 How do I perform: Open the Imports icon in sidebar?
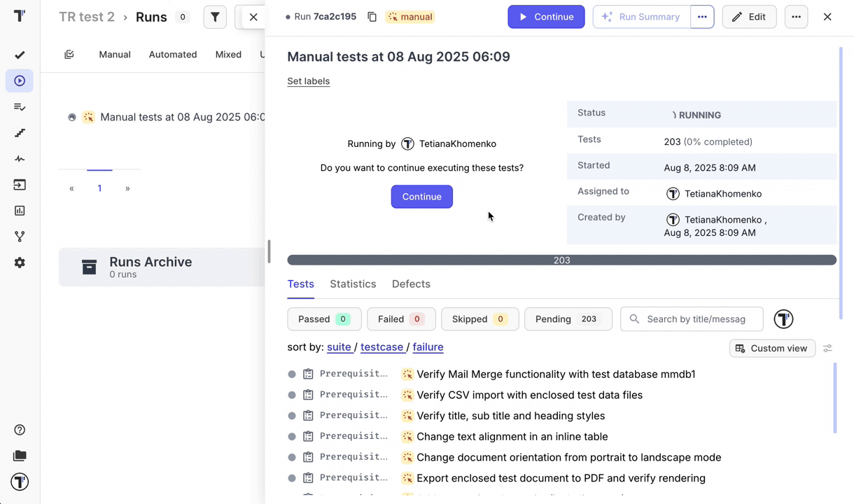20,185
